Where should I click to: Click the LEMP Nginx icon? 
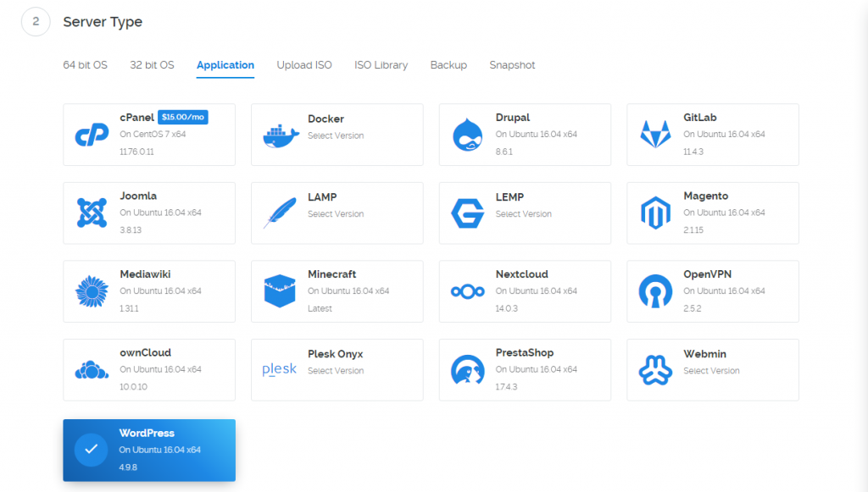click(468, 213)
